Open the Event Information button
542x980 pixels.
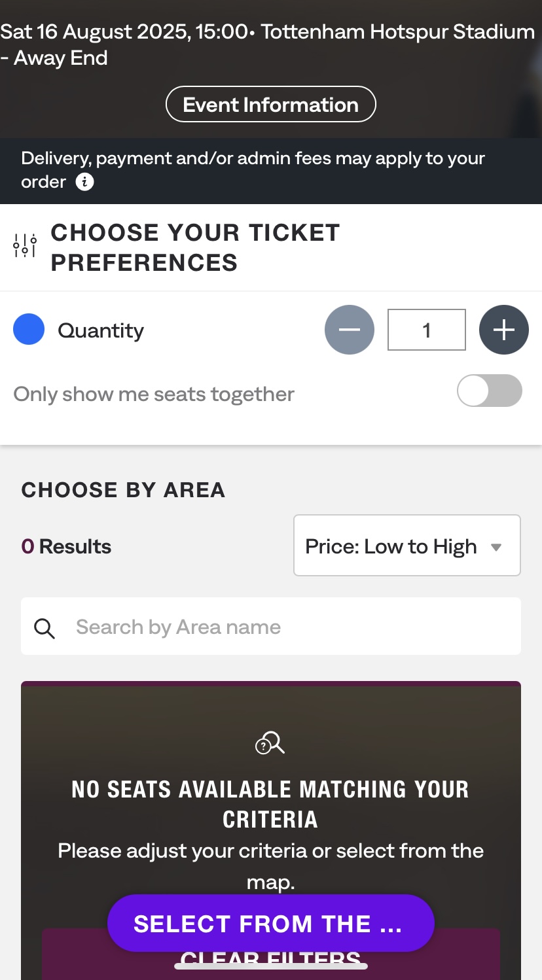[x=270, y=105]
